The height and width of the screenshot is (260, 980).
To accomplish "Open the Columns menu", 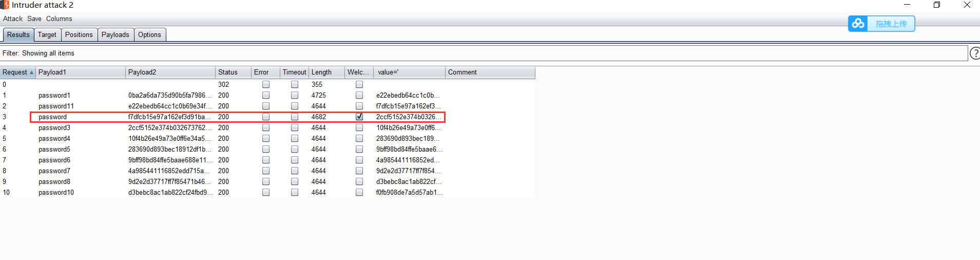I will (x=59, y=18).
